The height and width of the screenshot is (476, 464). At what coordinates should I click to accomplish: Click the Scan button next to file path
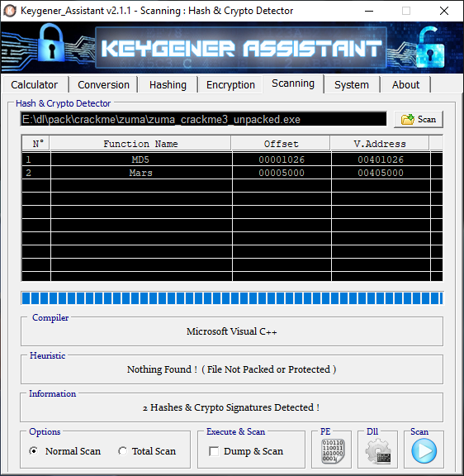[419, 119]
